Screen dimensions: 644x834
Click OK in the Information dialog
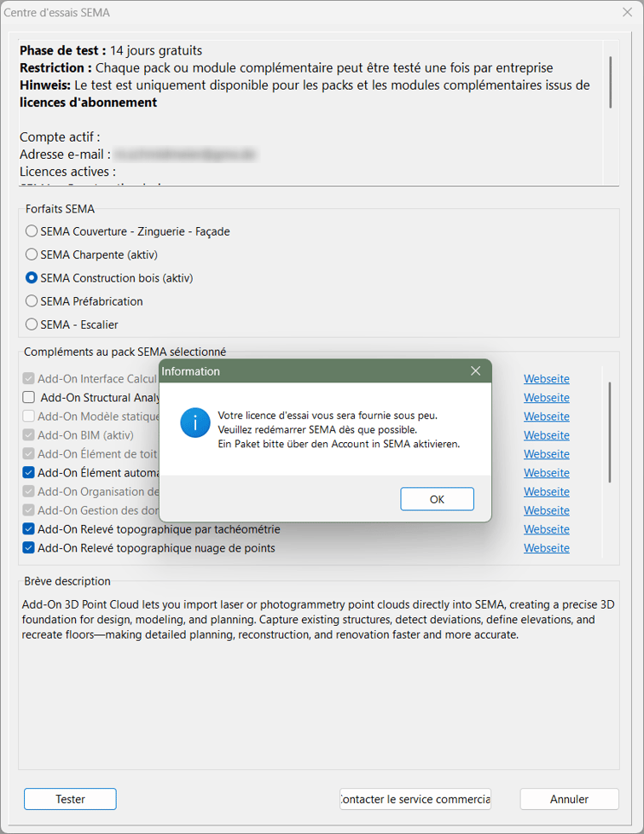[437, 499]
